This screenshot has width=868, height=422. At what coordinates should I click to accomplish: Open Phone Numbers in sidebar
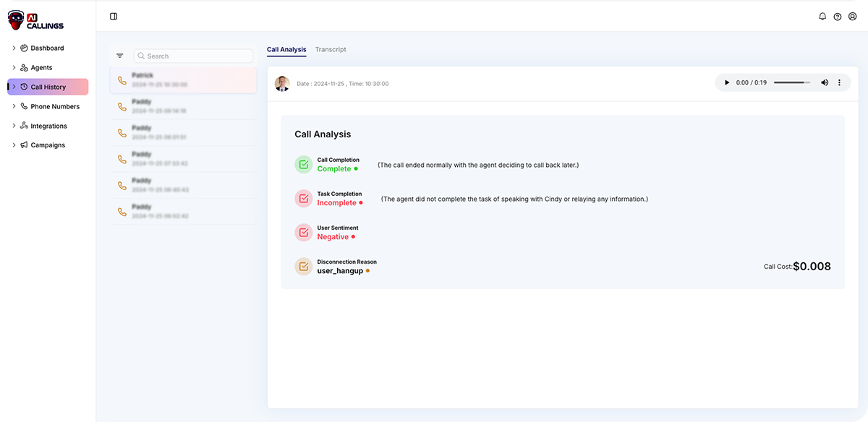click(55, 107)
